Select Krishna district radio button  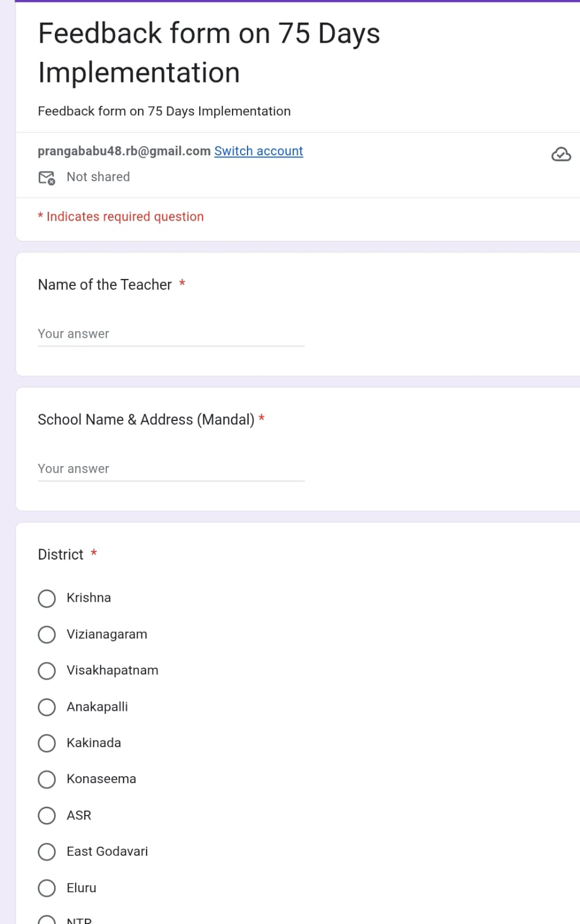[47, 598]
